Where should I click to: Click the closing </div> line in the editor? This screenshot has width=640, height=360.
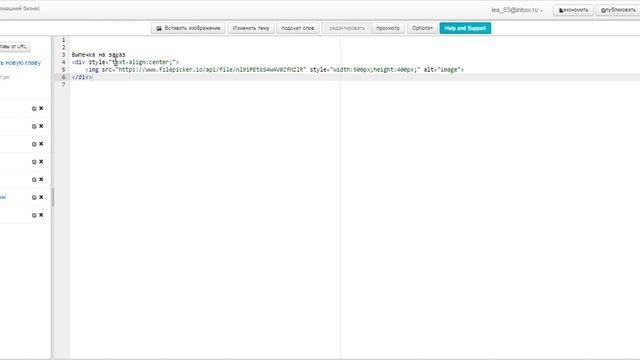82,77
